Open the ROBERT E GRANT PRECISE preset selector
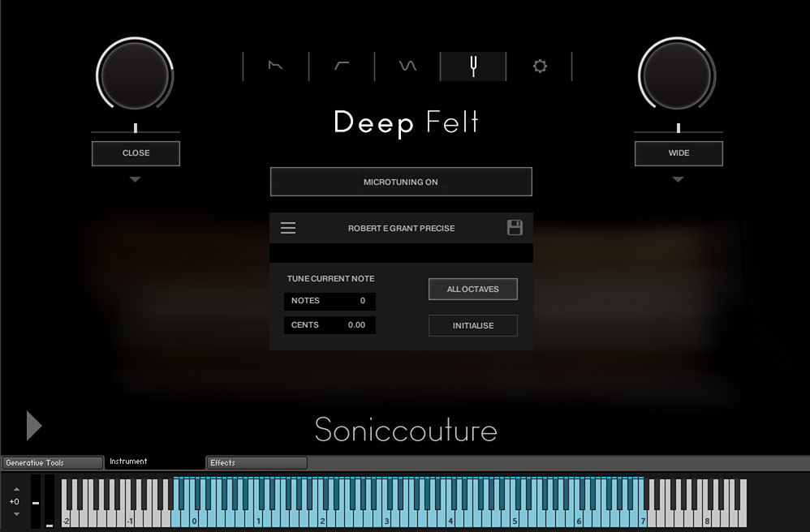The height and width of the screenshot is (532, 810). [401, 228]
